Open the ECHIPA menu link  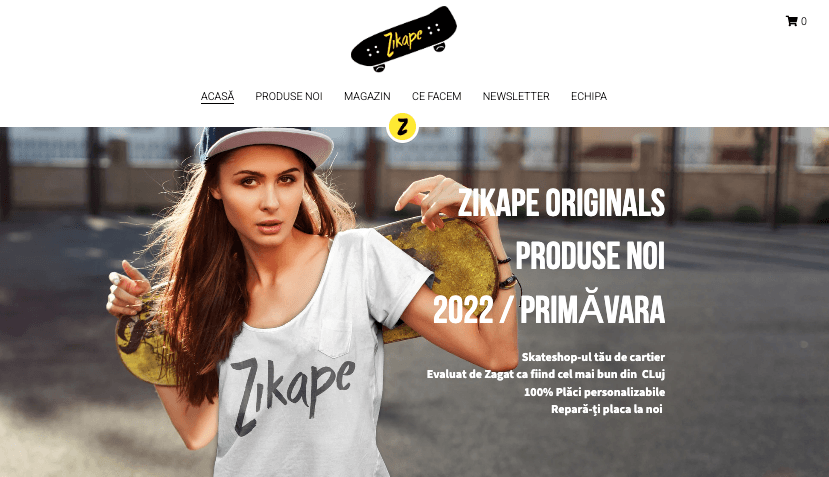[589, 96]
